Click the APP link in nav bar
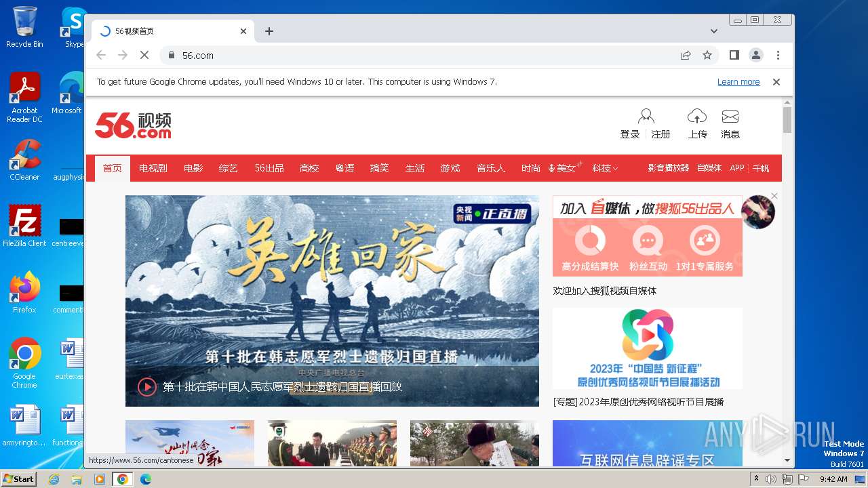The width and height of the screenshot is (868, 488). pyautogui.click(x=737, y=168)
